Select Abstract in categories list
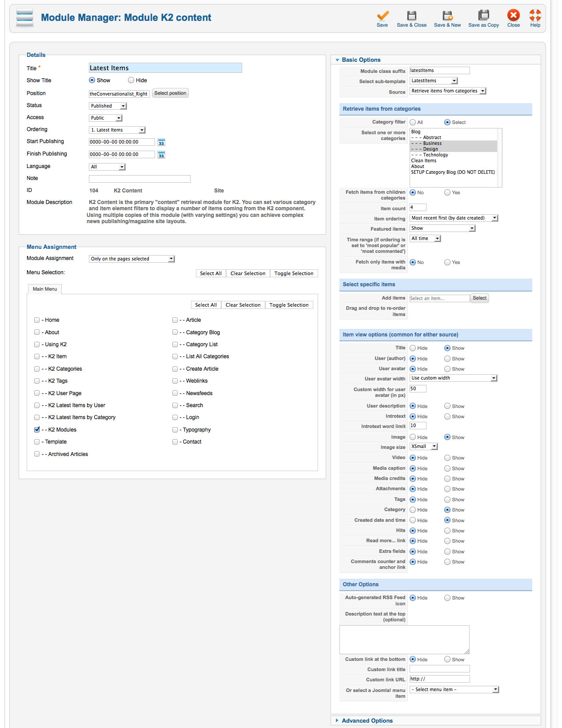Viewport: 562px width, 728px height. [453, 137]
